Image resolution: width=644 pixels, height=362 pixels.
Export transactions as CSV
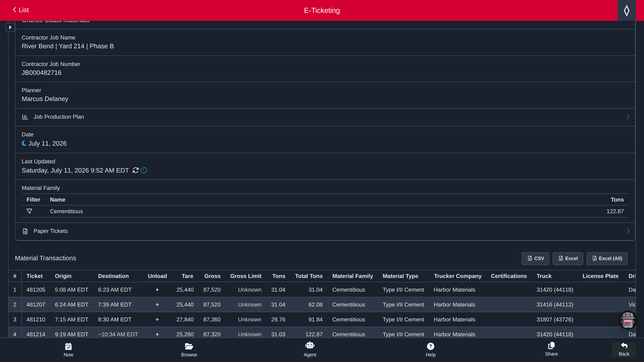(535, 259)
